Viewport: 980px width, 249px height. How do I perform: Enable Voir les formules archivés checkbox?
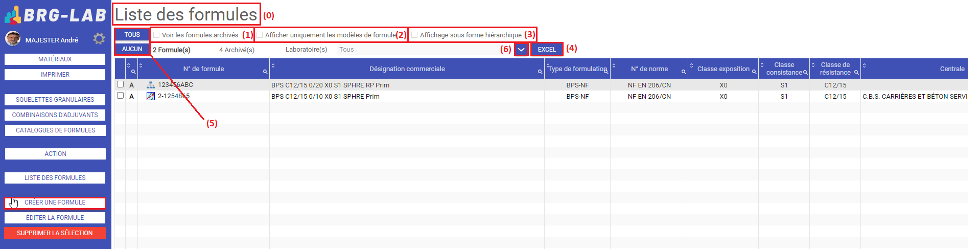pyautogui.click(x=157, y=35)
